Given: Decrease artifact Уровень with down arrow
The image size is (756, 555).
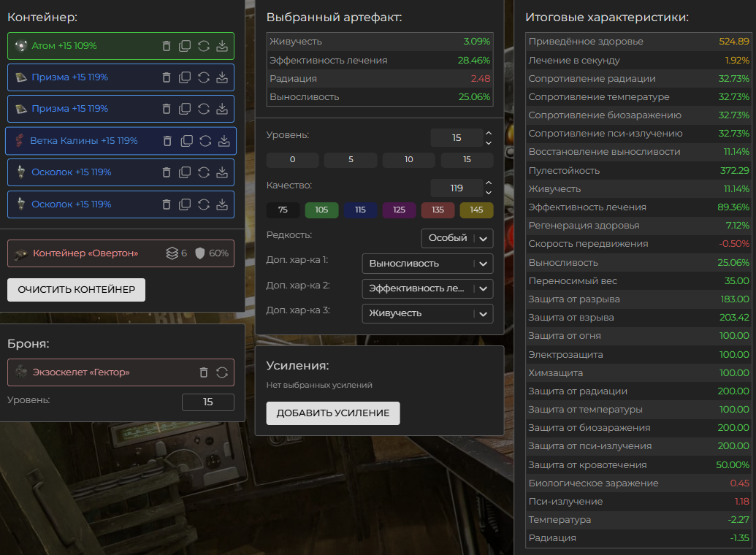Looking at the screenshot, I should (489, 142).
